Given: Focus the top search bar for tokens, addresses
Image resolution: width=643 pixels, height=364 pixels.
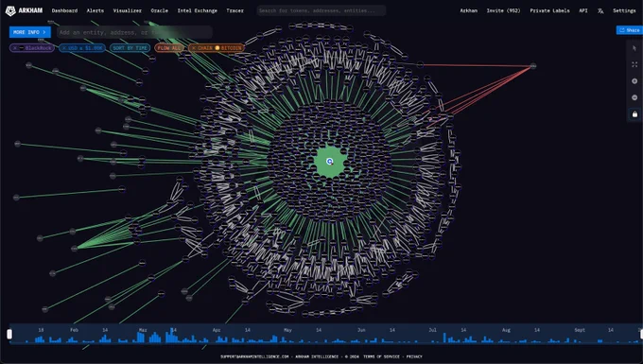Looking at the screenshot, I should pyautogui.click(x=321, y=10).
